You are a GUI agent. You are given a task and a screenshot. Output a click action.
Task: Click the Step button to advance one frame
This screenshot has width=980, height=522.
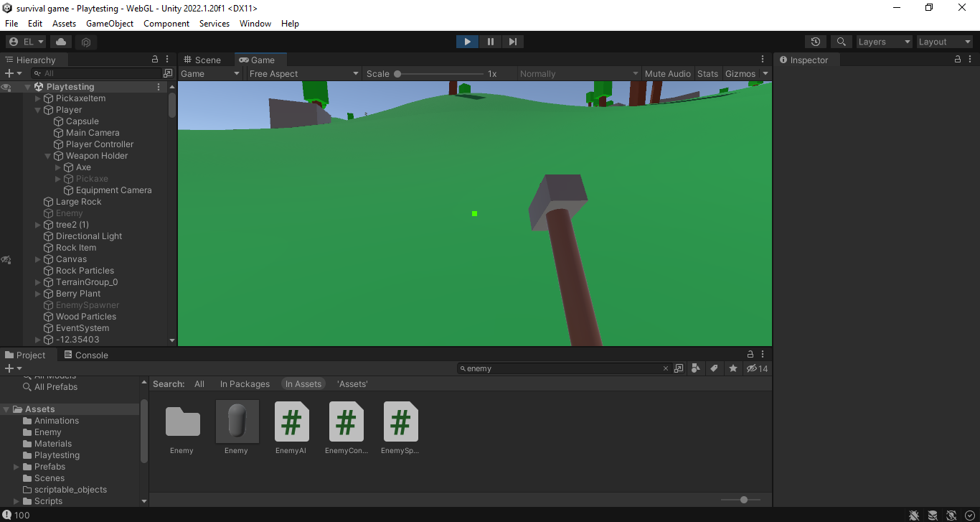pyautogui.click(x=512, y=41)
